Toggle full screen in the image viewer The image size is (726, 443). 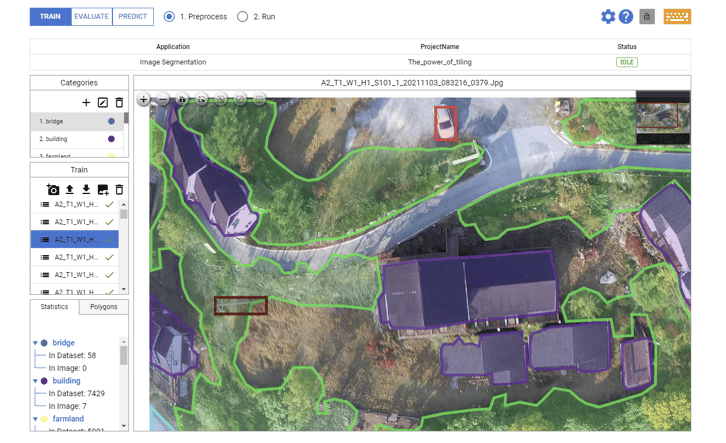[201, 100]
